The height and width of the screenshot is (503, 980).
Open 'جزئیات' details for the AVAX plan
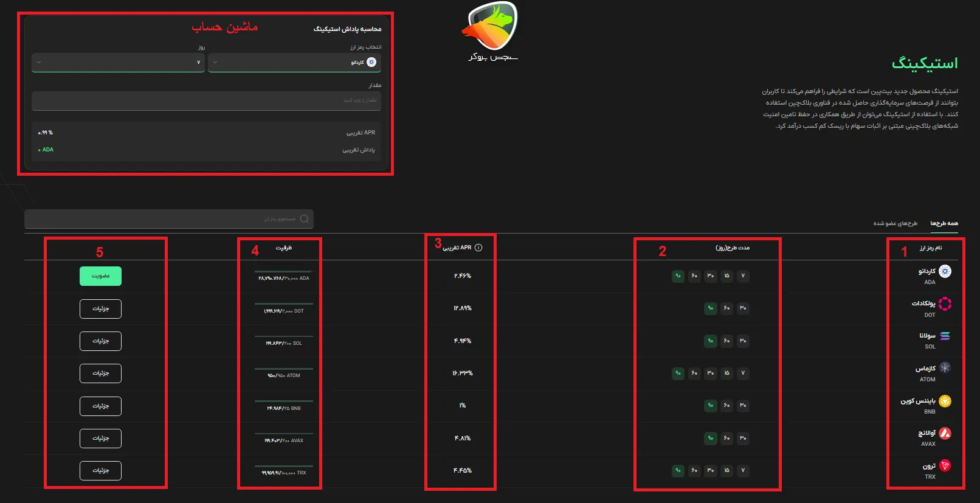click(100, 439)
